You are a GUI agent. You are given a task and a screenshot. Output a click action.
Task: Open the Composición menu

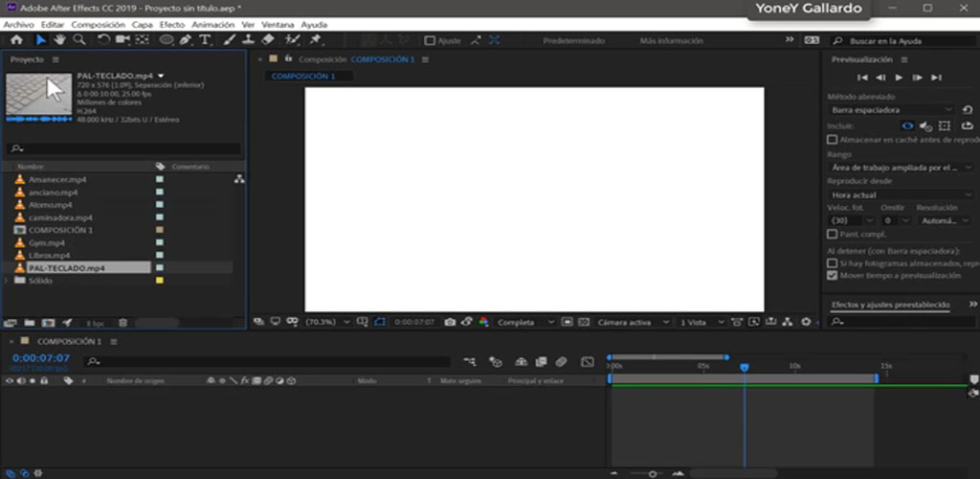coord(98,23)
